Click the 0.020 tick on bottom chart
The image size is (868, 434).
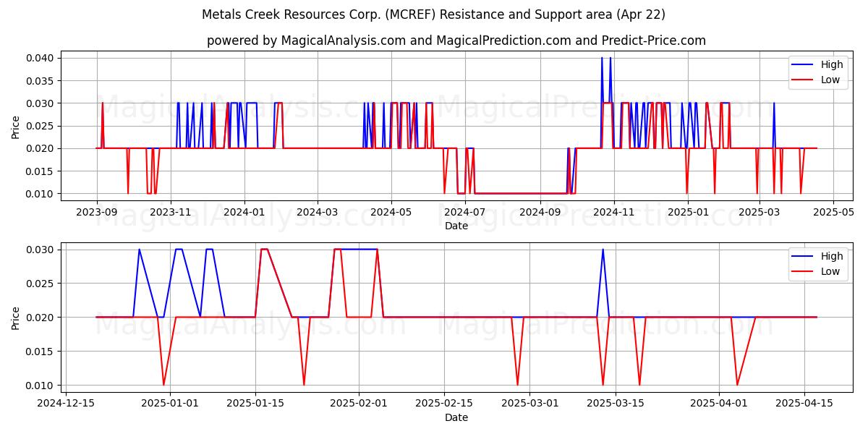point(41,318)
